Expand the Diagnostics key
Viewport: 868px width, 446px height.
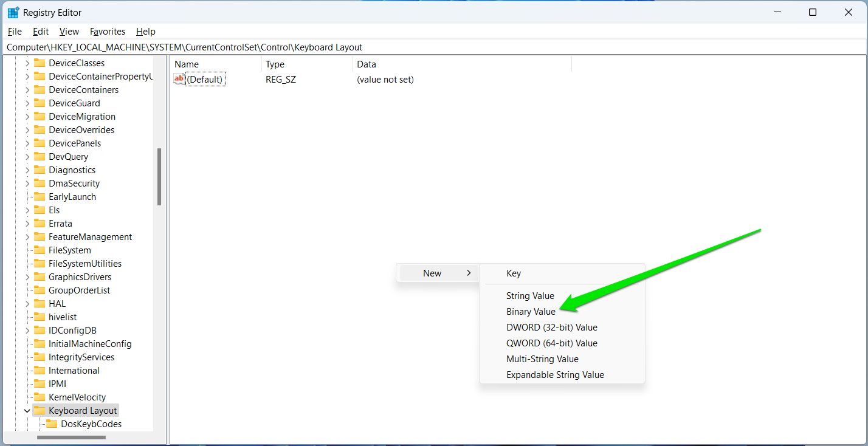[27, 170]
